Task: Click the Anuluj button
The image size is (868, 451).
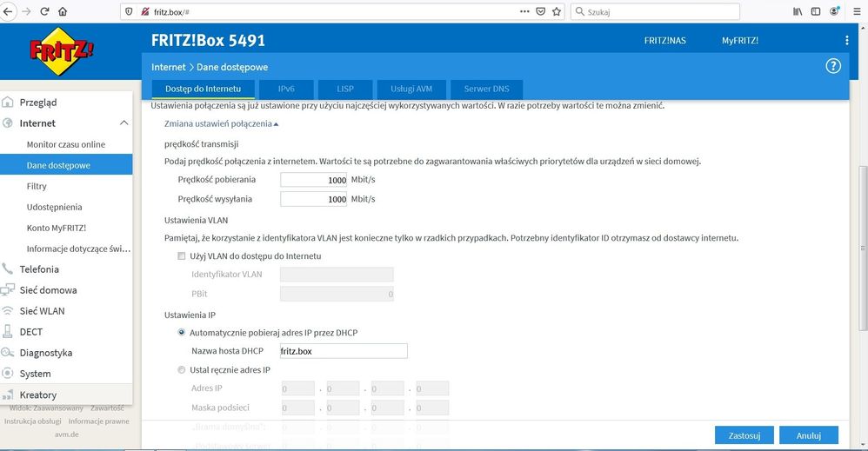Action: pyautogui.click(x=808, y=435)
